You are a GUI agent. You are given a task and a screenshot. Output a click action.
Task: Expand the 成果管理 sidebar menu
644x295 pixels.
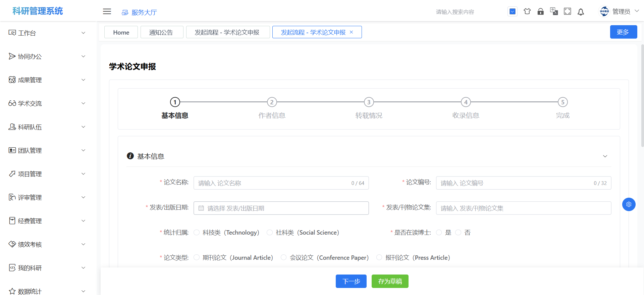pyautogui.click(x=47, y=80)
